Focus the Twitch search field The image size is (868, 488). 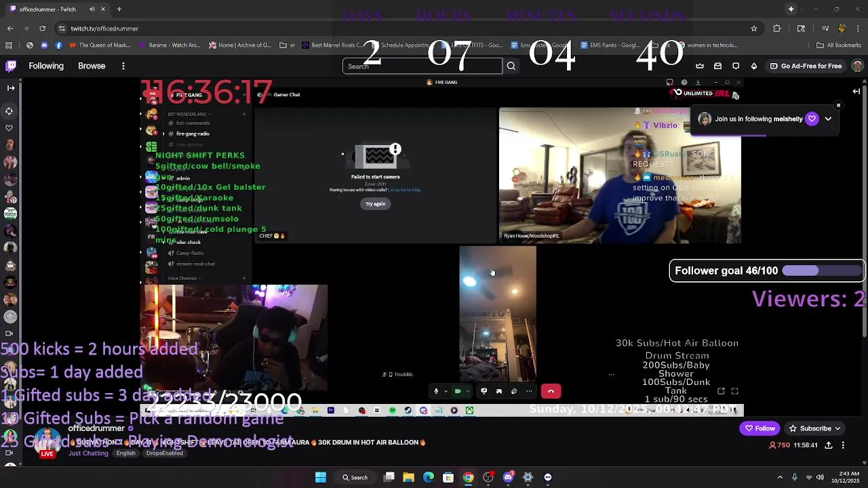[422, 66]
